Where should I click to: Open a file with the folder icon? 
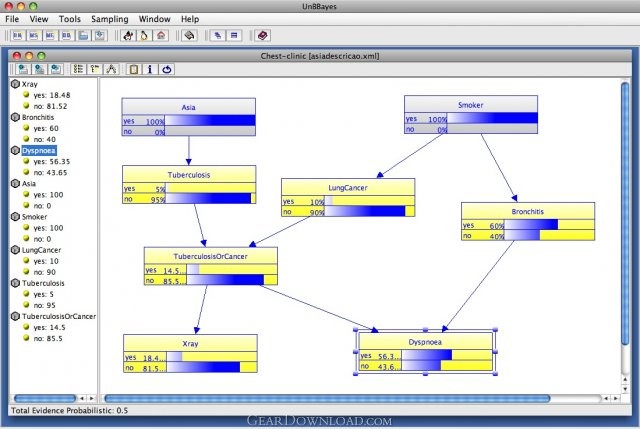83,36
